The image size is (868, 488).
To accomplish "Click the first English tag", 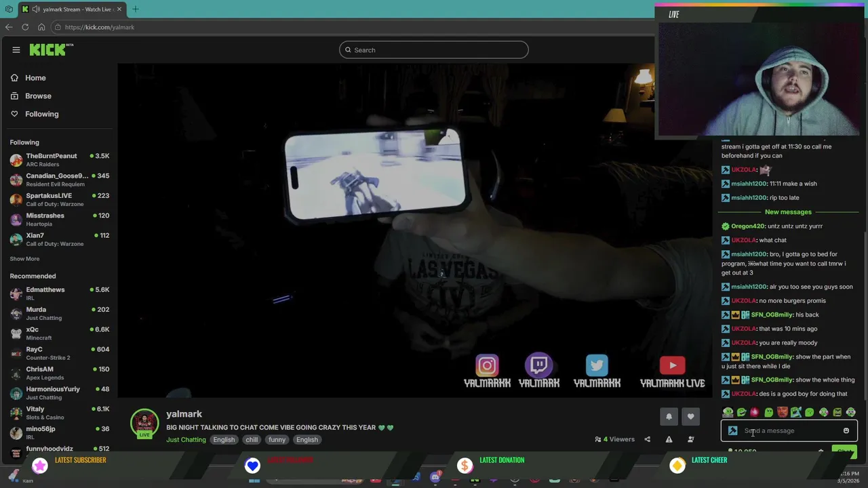I will (224, 440).
